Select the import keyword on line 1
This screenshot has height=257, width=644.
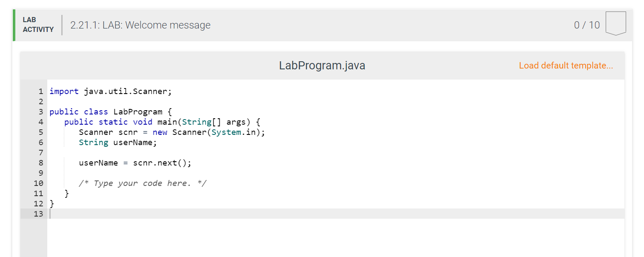(64, 91)
